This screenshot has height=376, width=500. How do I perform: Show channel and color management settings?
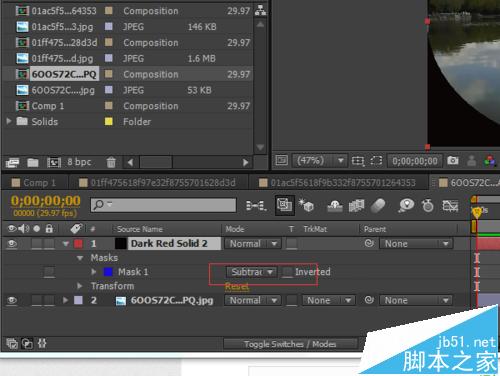(x=490, y=161)
